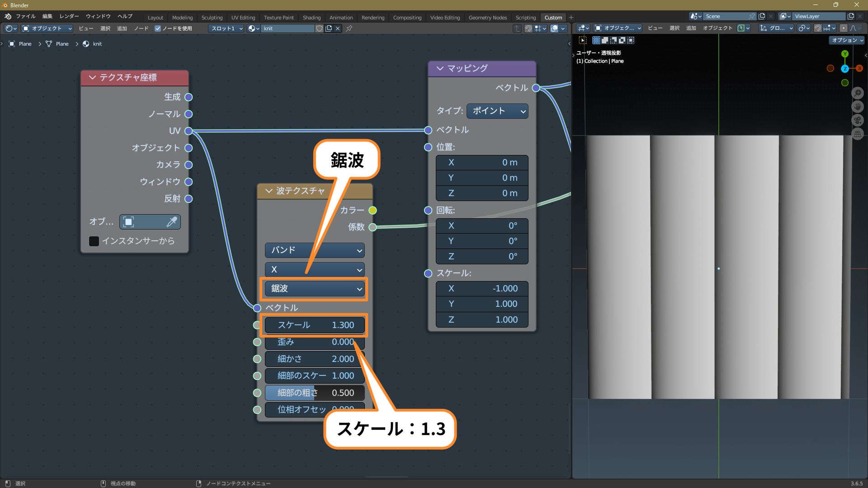Switch perspective/orthographic grid icon
Viewport: 868px width, 488px height.
(x=858, y=134)
